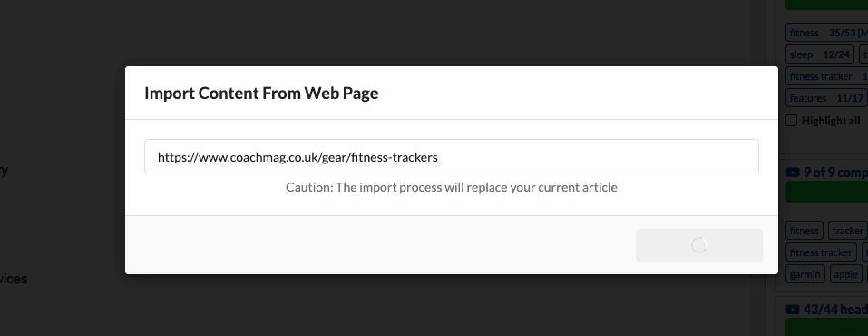Viewport: 868px width, 336px height.
Task: Open the 9 of 9 section heading
Action: click(x=836, y=173)
